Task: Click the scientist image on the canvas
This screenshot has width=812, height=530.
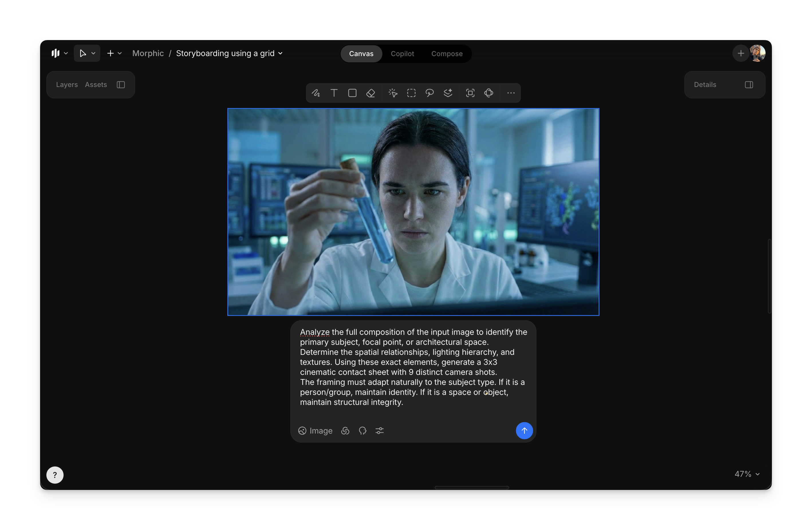Action: (413, 211)
